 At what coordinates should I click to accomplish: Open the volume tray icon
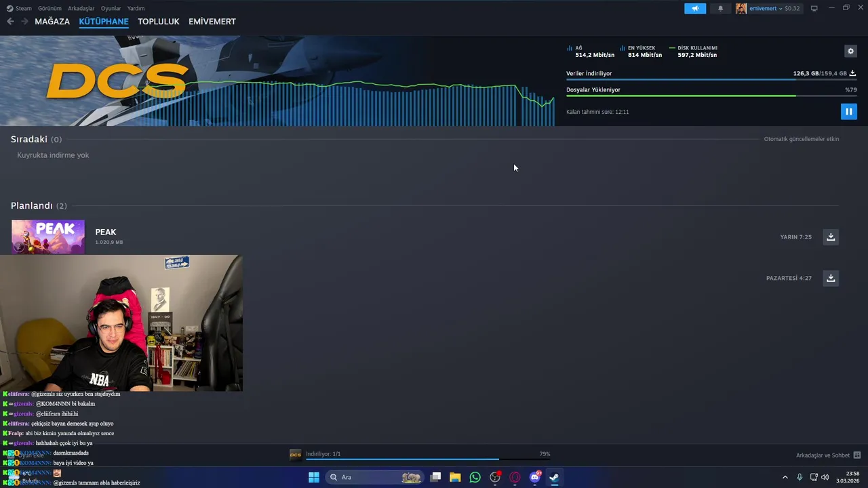coord(825,477)
